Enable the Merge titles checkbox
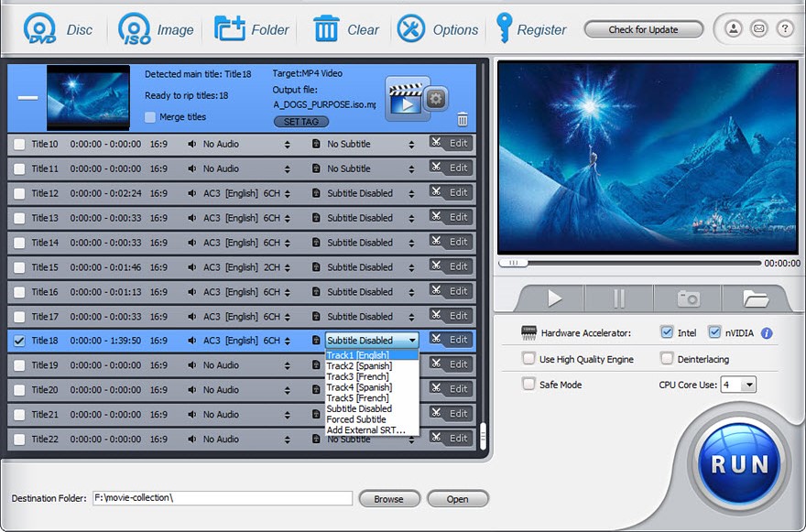 click(x=151, y=117)
